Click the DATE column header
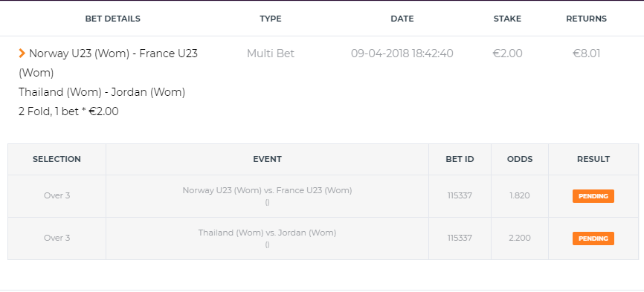The width and height of the screenshot is (644, 292). 402,19
